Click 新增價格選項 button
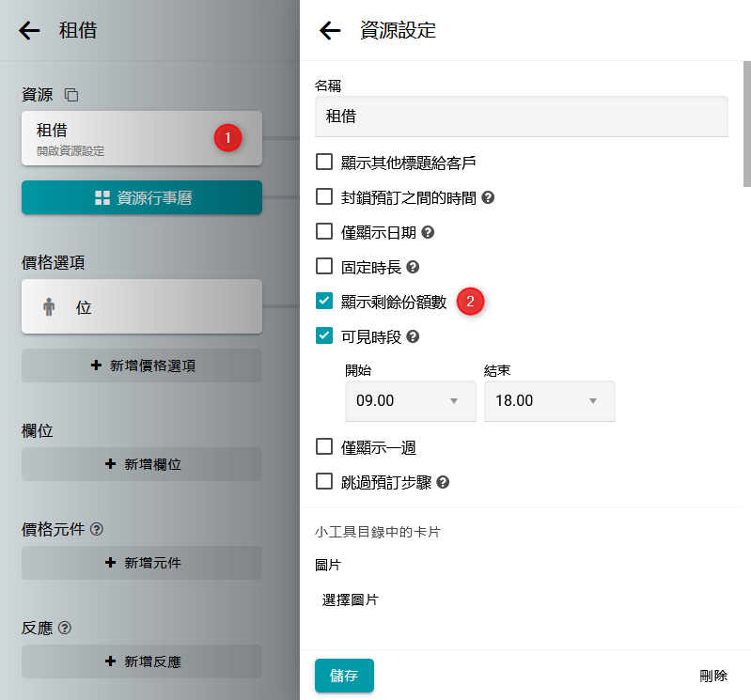This screenshot has height=700, width=751. pyautogui.click(x=142, y=366)
